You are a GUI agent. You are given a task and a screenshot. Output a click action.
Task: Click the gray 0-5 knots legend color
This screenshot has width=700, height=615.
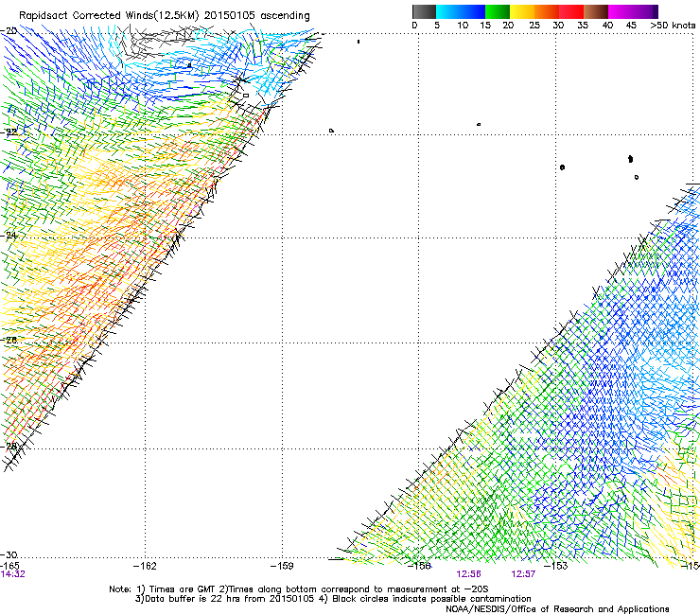(x=424, y=11)
